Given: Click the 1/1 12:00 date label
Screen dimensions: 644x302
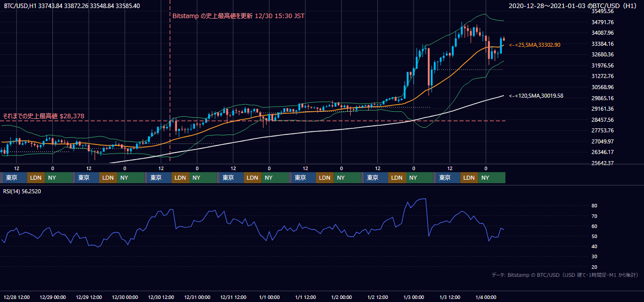Looking at the screenshot, I should 306,297.
